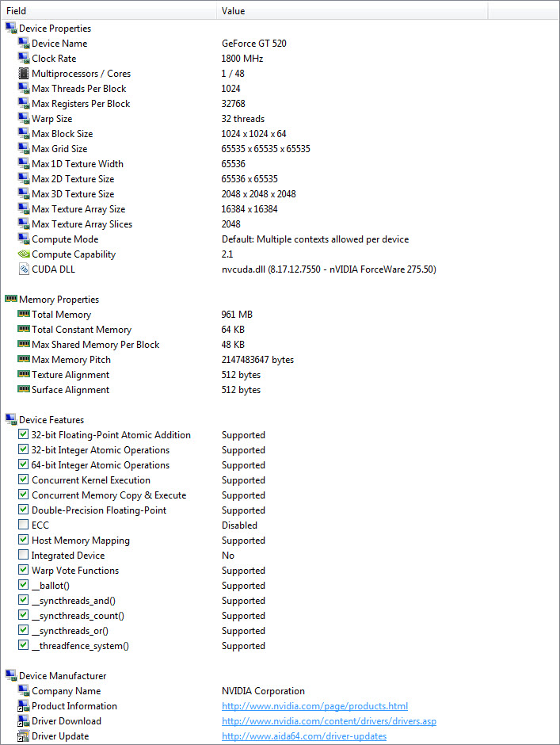Screen dimensions: 560x745
Task: Click the Max 3D Texture Size icon
Action: coord(24,194)
